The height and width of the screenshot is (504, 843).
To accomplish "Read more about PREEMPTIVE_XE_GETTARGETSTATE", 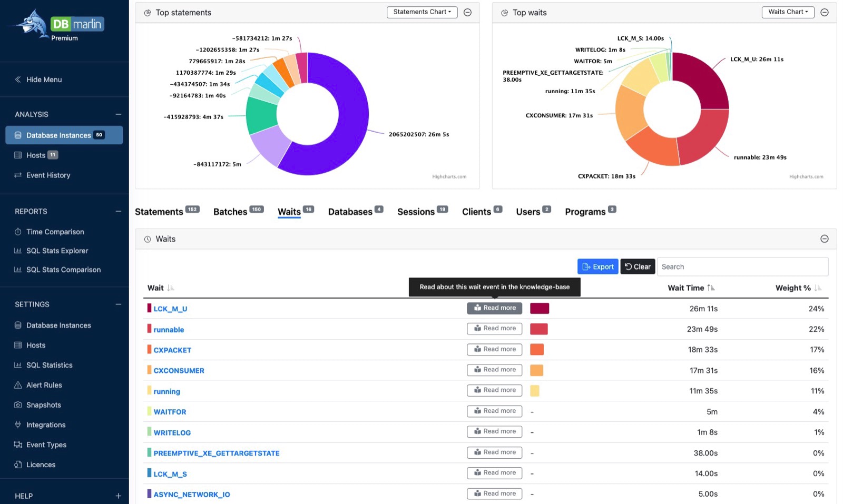I will (494, 452).
